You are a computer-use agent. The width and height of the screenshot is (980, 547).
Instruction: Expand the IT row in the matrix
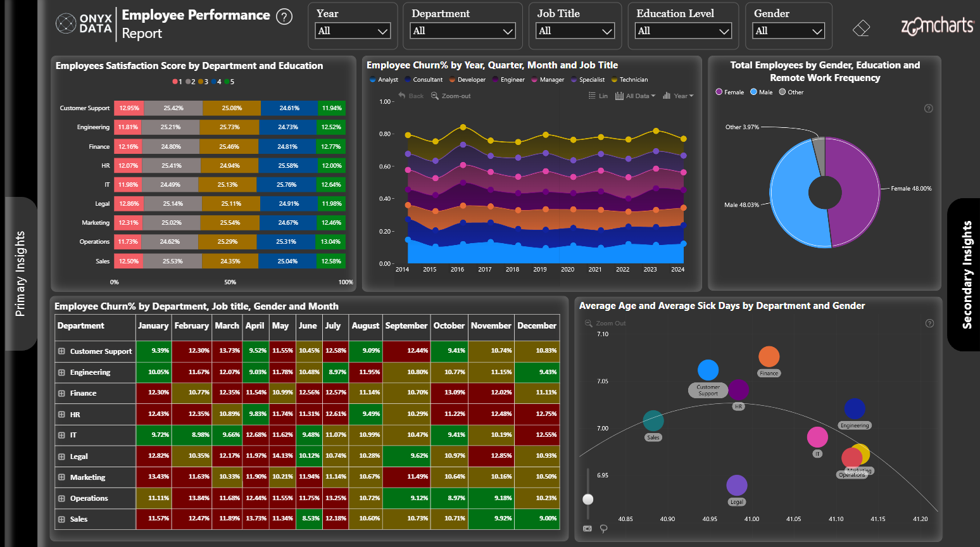[61, 435]
